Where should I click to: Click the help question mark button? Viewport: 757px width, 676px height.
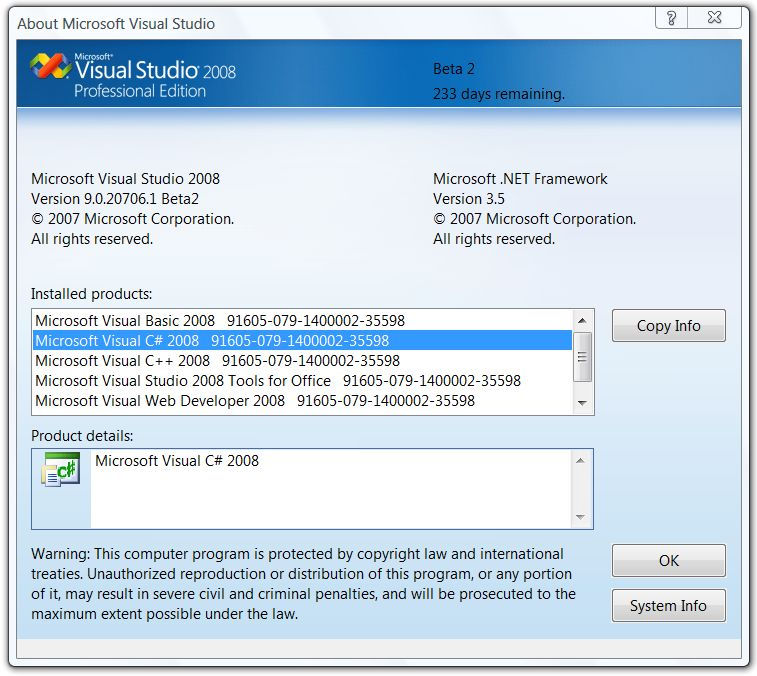[x=671, y=18]
